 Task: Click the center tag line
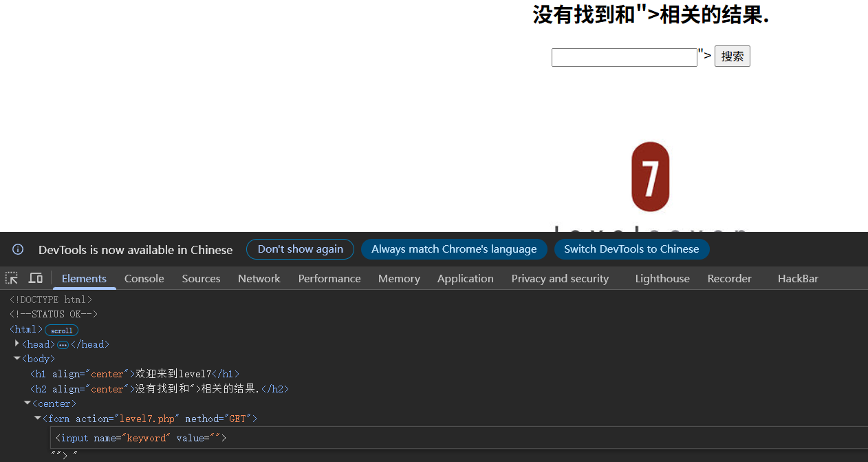pos(54,403)
